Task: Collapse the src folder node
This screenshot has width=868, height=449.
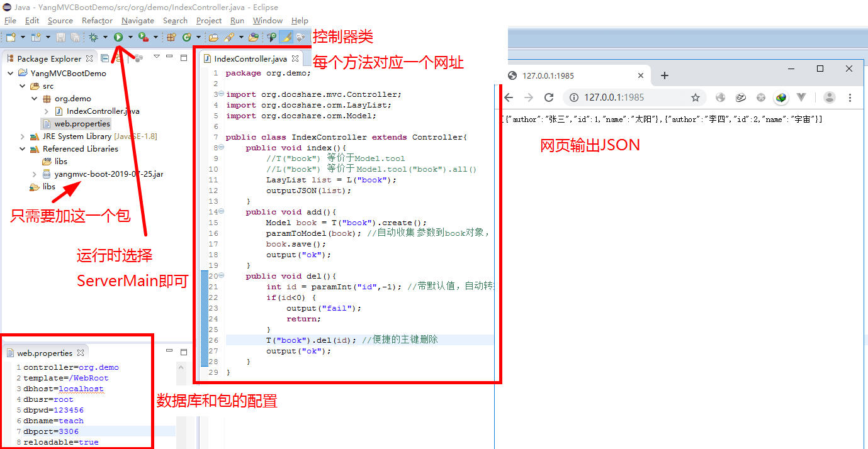Action: [23, 86]
